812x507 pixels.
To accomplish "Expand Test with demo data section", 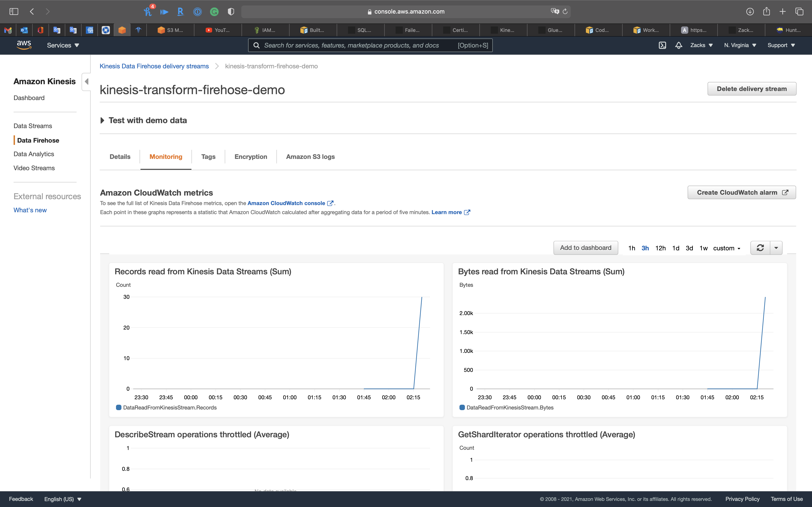I will coord(103,120).
